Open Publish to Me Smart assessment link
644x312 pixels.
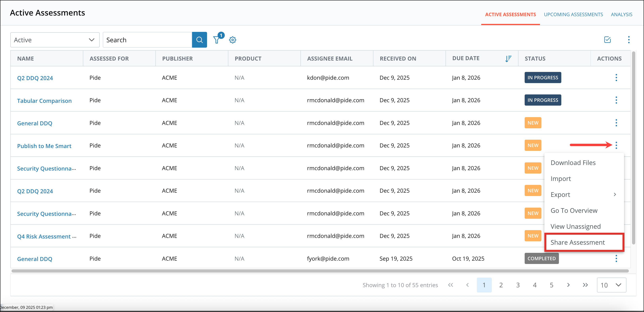[44, 146]
